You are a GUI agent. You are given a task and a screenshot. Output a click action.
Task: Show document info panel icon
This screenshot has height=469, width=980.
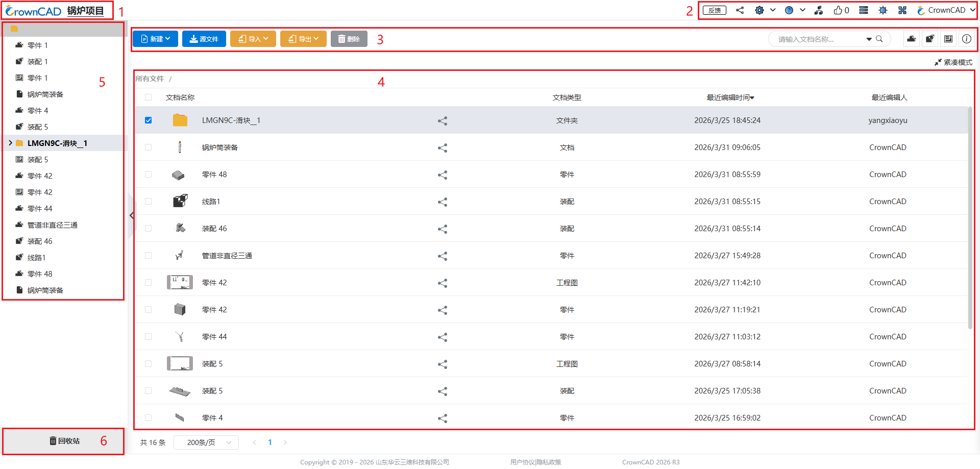click(x=967, y=39)
